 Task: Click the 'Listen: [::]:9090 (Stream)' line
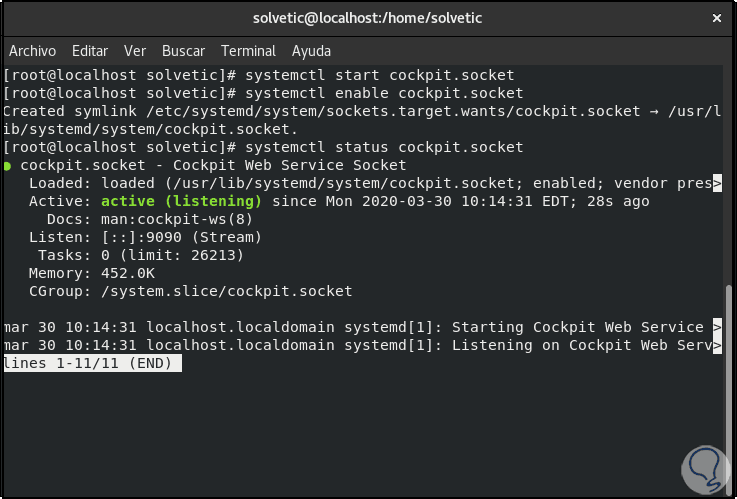pyautogui.click(x=145, y=238)
